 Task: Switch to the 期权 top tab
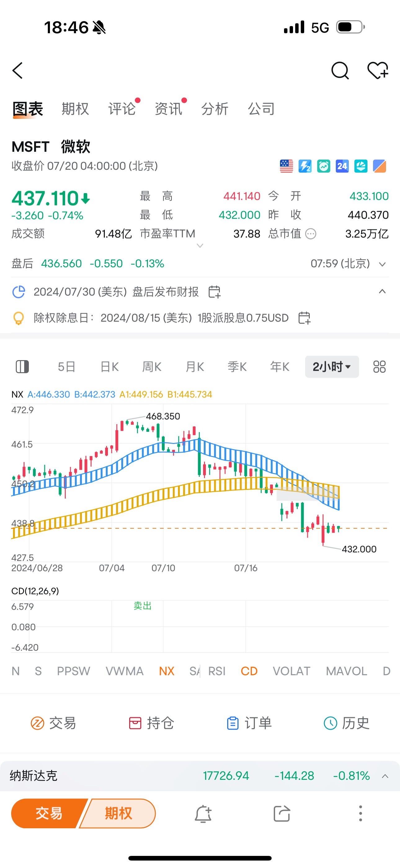click(x=75, y=109)
